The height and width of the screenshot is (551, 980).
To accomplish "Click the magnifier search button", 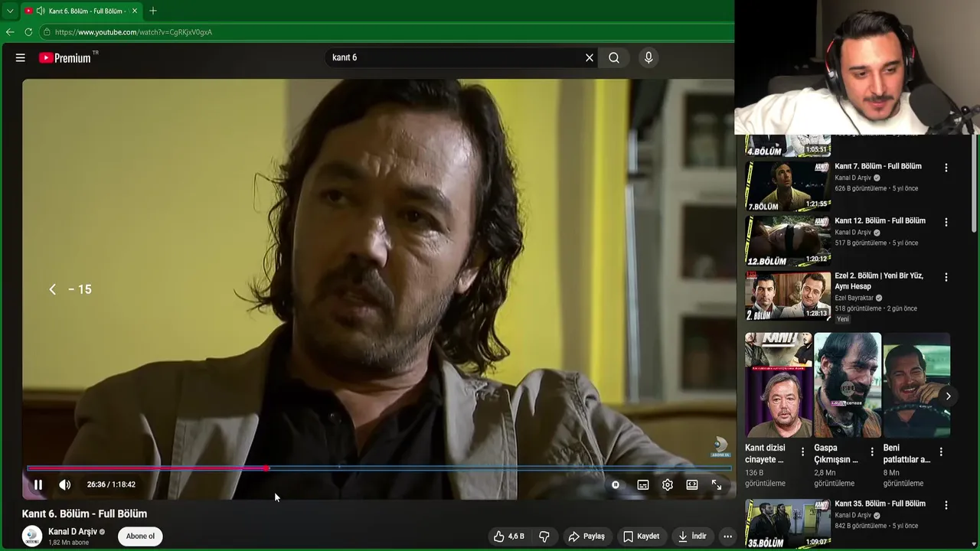I will click(x=614, y=57).
